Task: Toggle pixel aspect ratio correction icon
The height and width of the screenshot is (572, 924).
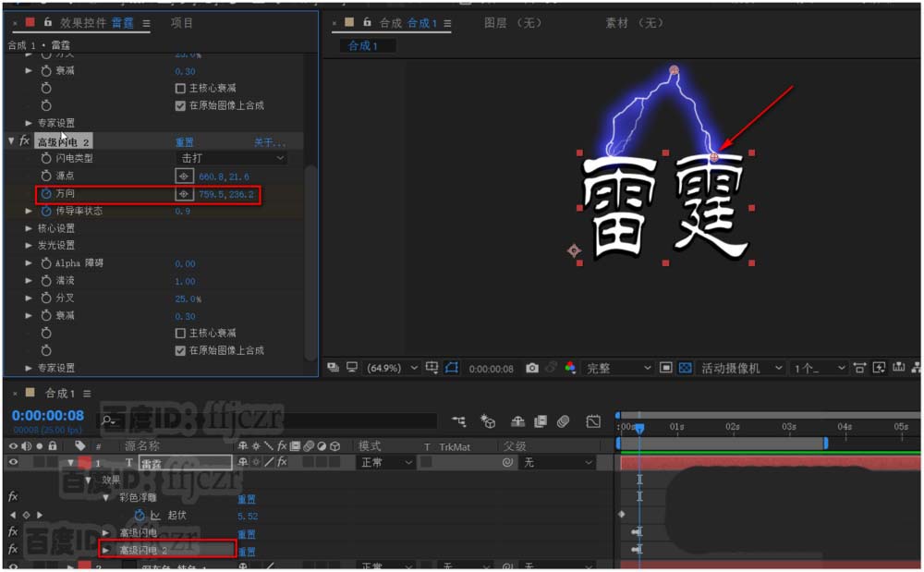Action: click(859, 368)
